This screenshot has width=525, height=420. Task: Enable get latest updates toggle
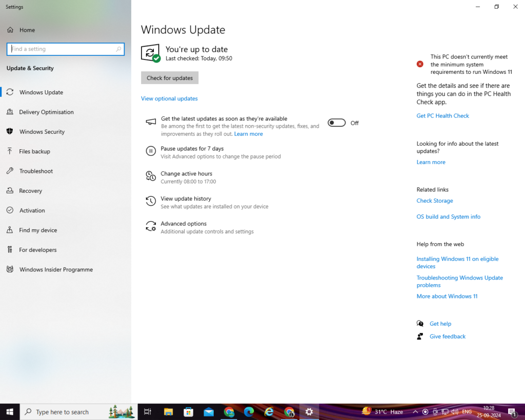(x=336, y=123)
